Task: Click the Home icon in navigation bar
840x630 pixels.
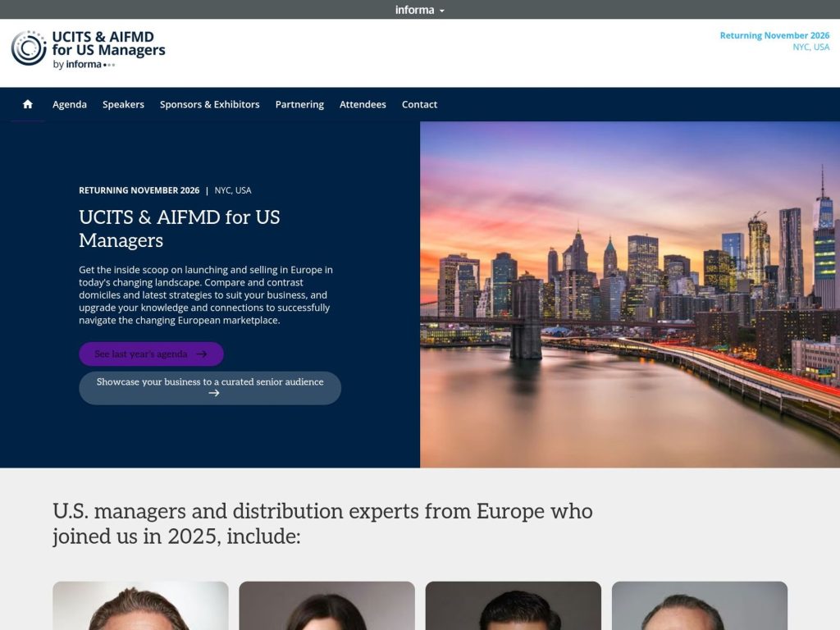Action: [x=27, y=104]
